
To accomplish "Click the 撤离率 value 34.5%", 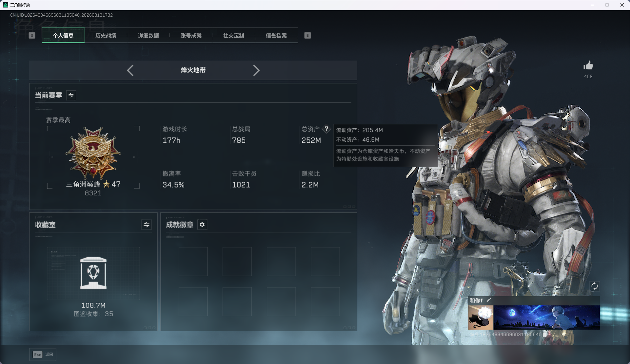I will point(173,185).
